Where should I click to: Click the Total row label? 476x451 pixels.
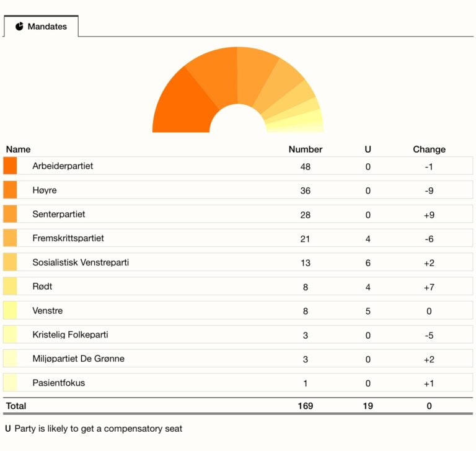16,406
